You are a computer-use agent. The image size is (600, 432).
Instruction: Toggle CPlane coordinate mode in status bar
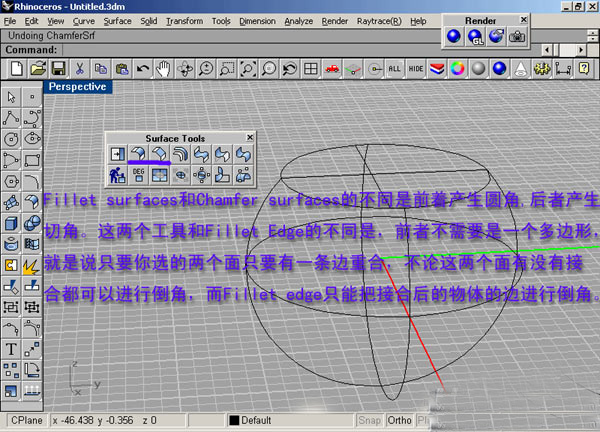click(26, 420)
